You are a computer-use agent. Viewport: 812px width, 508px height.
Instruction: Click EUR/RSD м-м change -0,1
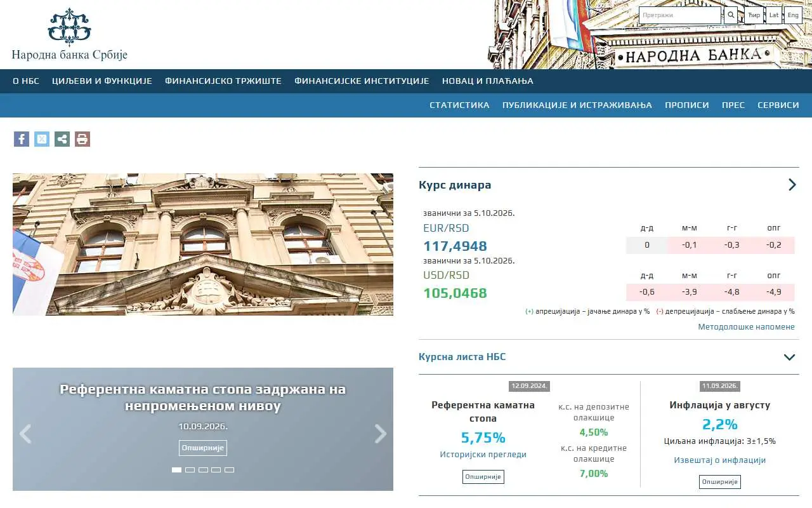[690, 245]
